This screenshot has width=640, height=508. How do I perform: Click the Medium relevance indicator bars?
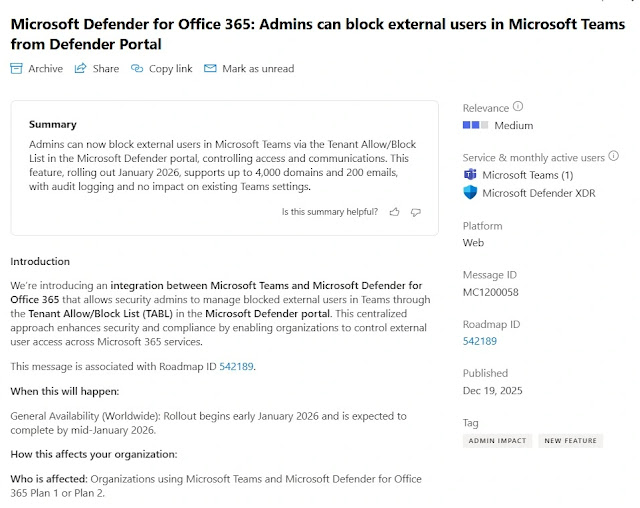(x=475, y=125)
